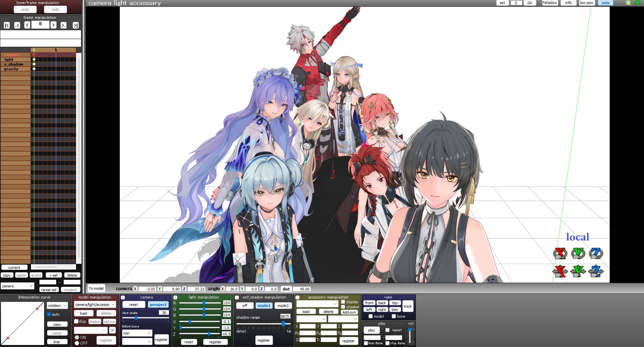
Task: Step forward one frame
Action: pos(53,25)
